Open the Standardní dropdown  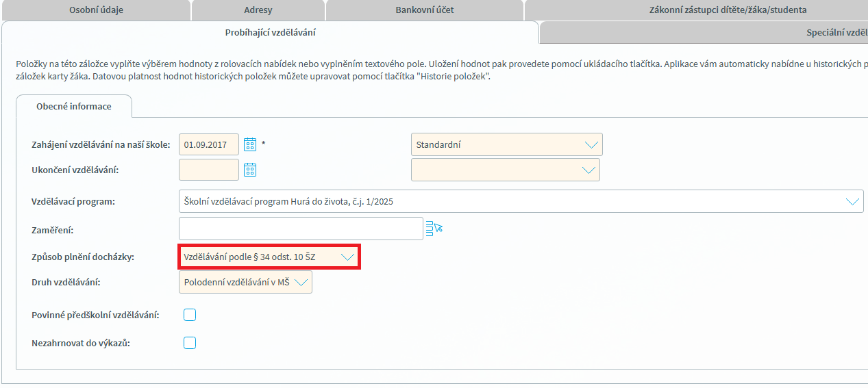[507, 144]
